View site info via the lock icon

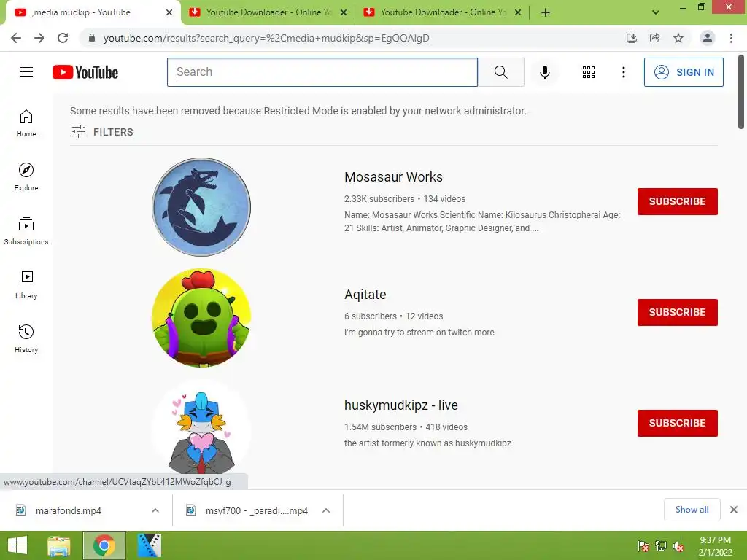tap(92, 38)
